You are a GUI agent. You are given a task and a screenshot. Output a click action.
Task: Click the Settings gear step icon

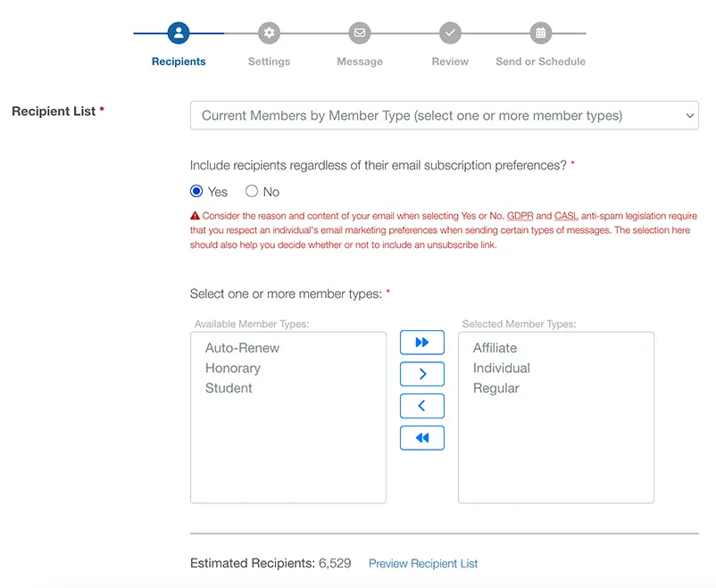(x=269, y=34)
